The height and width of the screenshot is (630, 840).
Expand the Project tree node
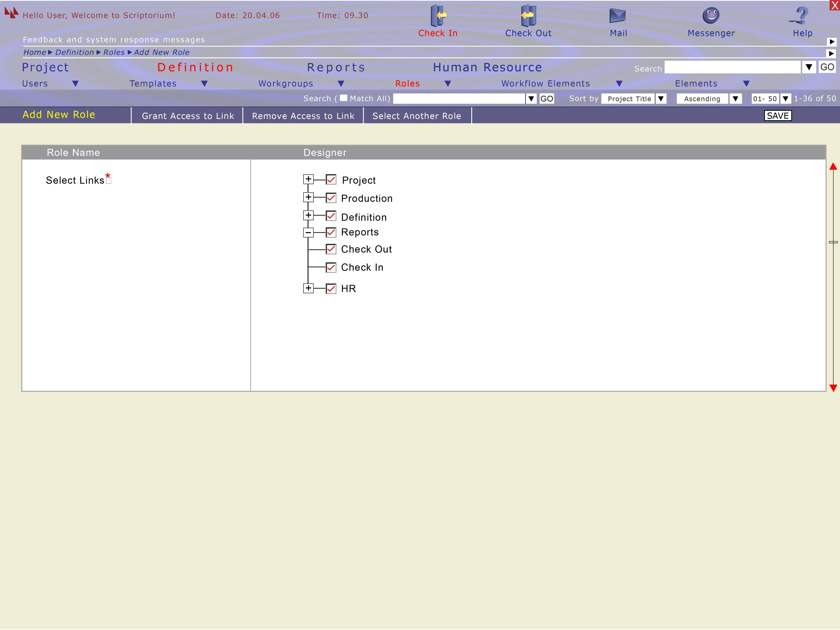[x=308, y=179]
